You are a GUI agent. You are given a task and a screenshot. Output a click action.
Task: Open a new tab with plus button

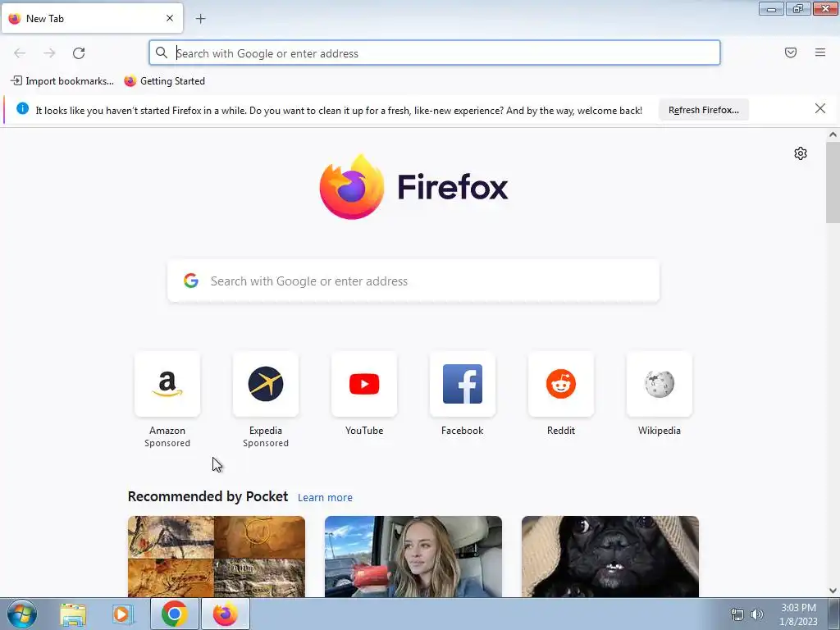point(200,19)
